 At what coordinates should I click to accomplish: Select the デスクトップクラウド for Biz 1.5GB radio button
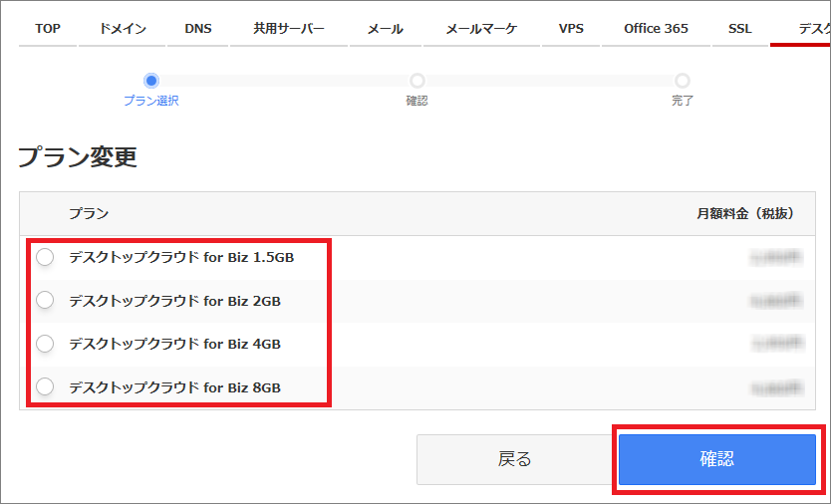45,257
